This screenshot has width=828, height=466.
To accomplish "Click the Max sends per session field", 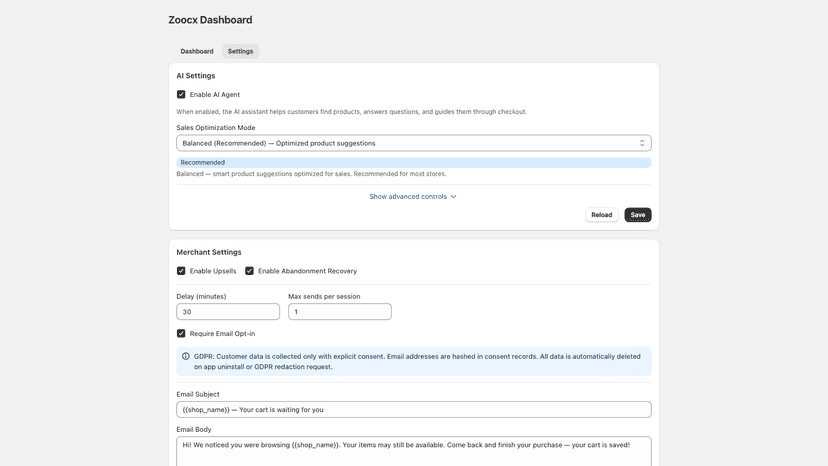I will (x=340, y=312).
